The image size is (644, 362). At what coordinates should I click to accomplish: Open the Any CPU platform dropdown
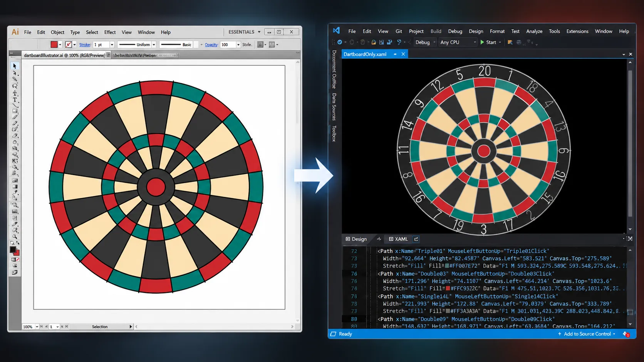click(x=458, y=42)
